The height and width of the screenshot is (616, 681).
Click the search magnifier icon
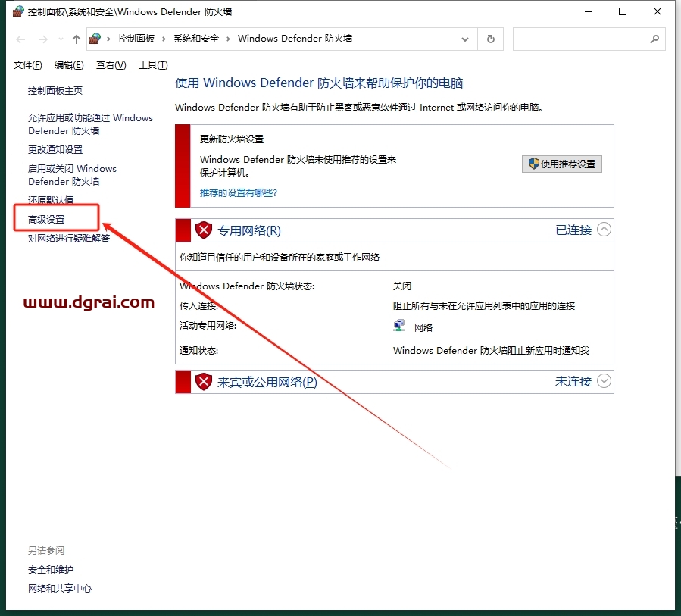pyautogui.click(x=654, y=39)
